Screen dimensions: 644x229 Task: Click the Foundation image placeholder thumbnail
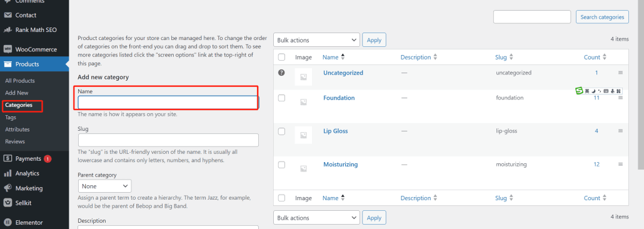pos(303,102)
